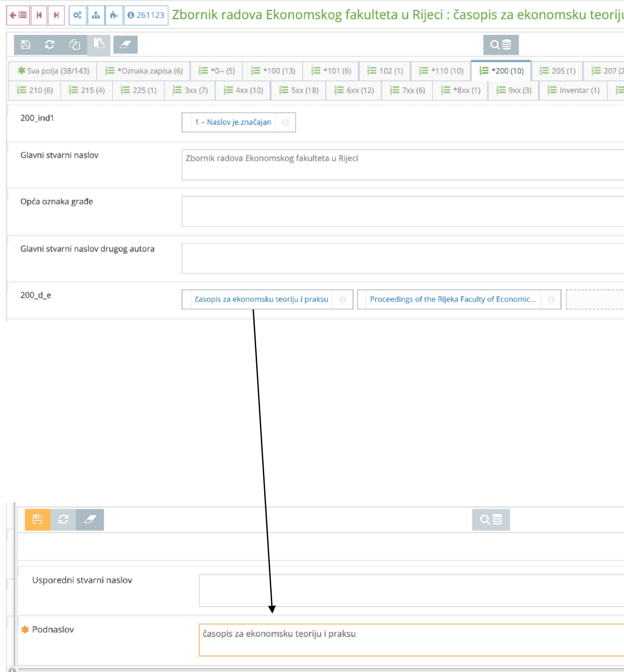Save the record with the diskette icon
This screenshot has width=624, height=672.
click(26, 45)
